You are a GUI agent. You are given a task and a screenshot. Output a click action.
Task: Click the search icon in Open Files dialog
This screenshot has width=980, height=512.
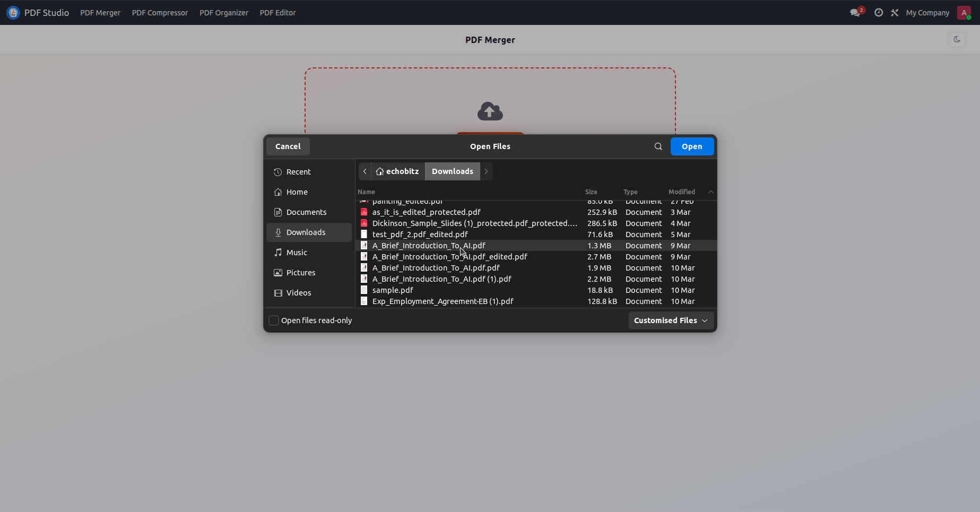click(x=658, y=146)
